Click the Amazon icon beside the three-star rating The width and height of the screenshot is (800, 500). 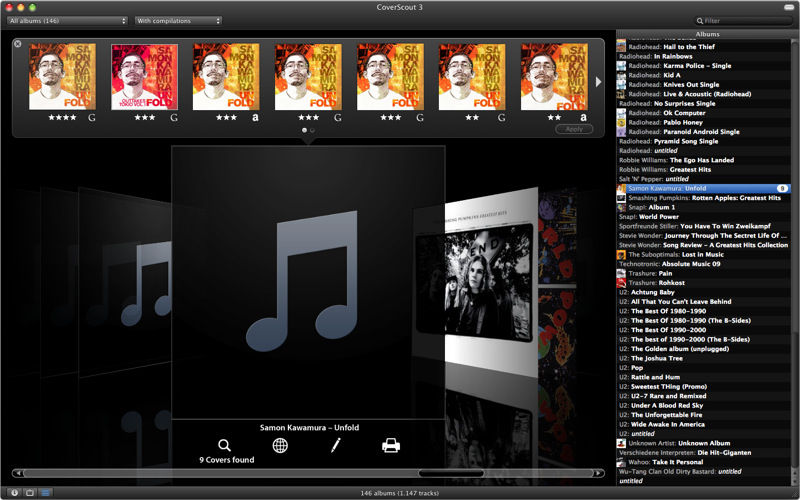tap(256, 118)
